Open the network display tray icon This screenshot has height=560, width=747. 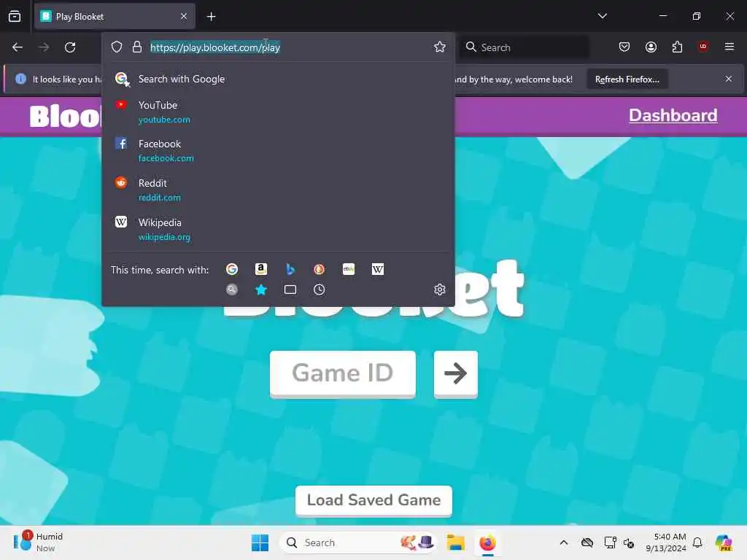tap(610, 542)
